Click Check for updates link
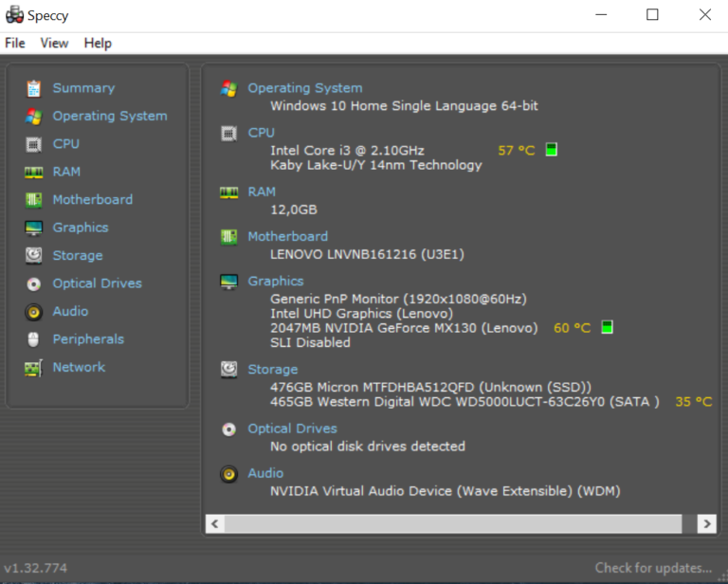728x584 pixels. tap(653, 568)
